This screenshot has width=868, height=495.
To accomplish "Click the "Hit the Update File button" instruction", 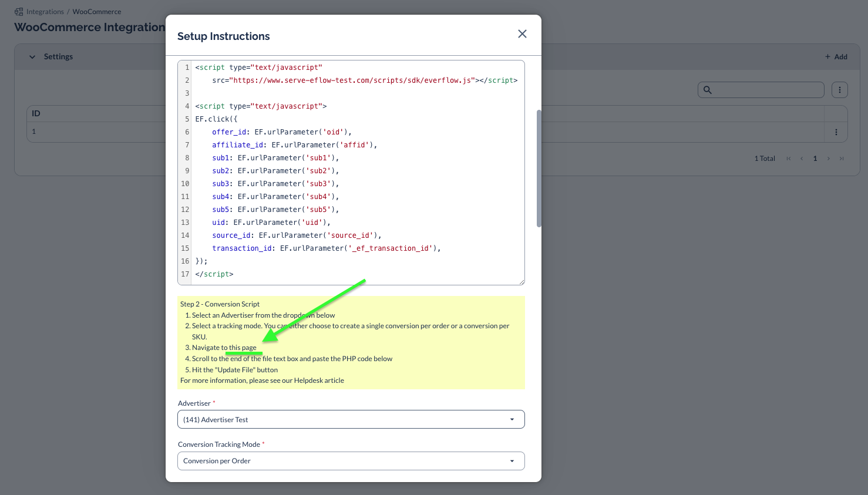I will [x=234, y=370].
